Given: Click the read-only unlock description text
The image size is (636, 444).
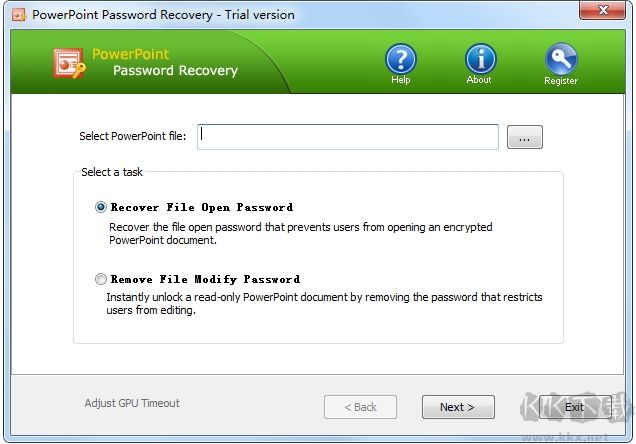Looking at the screenshot, I should coord(325,303).
